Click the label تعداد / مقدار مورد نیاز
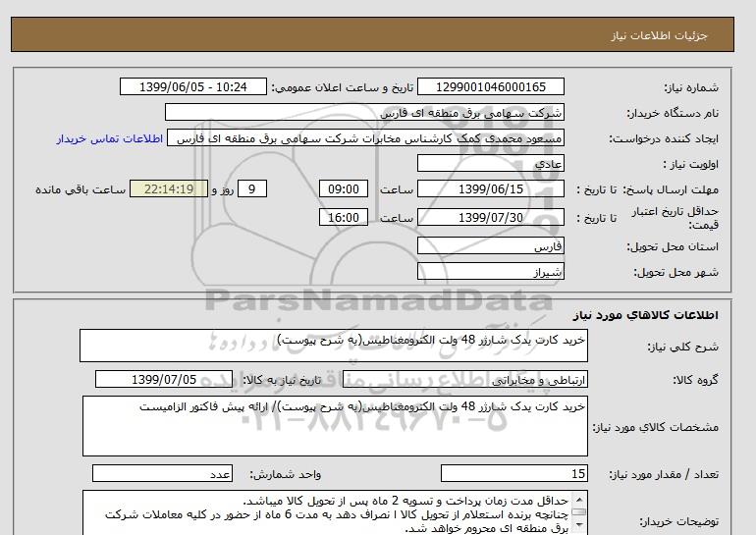The width and height of the screenshot is (756, 535). click(x=664, y=474)
